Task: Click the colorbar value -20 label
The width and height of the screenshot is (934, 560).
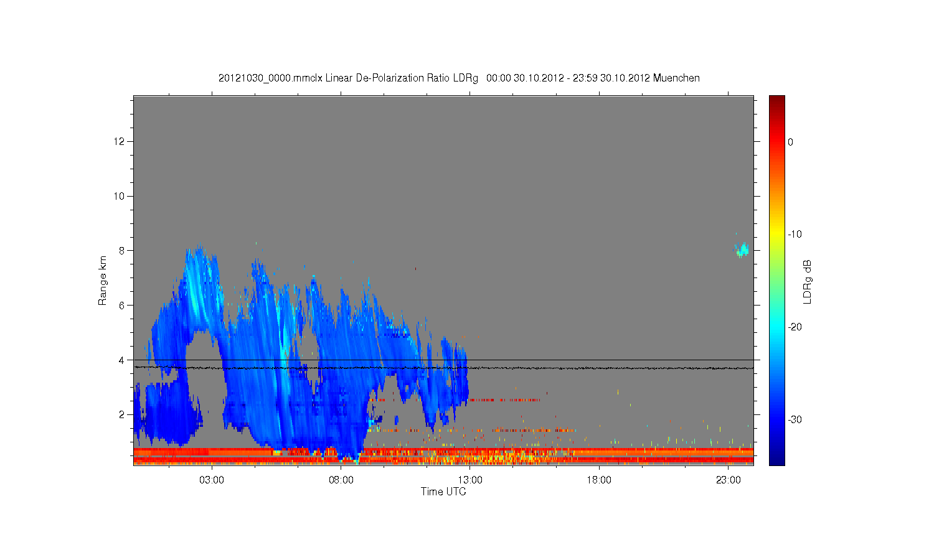Action: [795, 327]
